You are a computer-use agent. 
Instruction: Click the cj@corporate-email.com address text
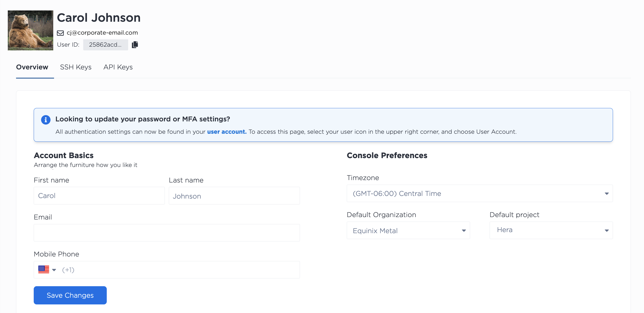point(102,33)
